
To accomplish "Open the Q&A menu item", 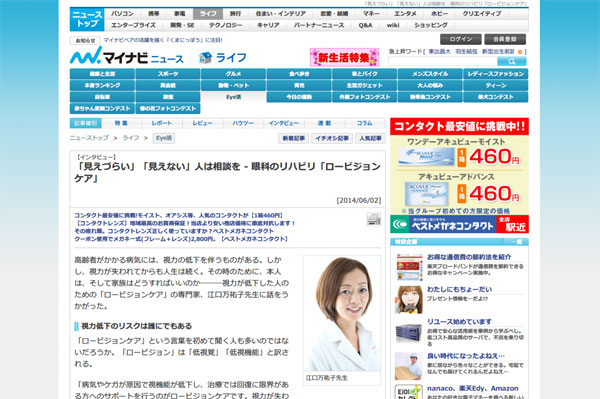I will coord(365,25).
